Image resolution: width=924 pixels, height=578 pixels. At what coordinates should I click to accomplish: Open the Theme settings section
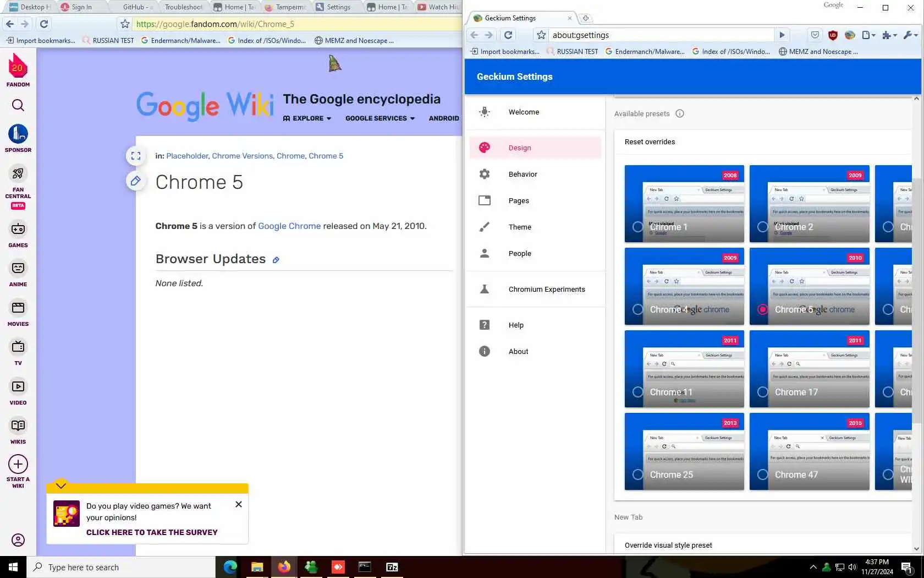point(535,227)
